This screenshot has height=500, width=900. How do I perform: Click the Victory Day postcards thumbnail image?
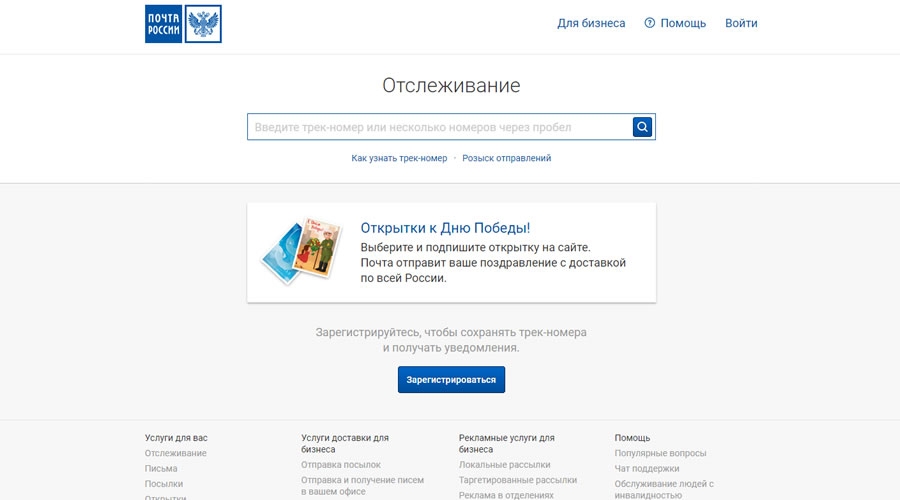302,251
